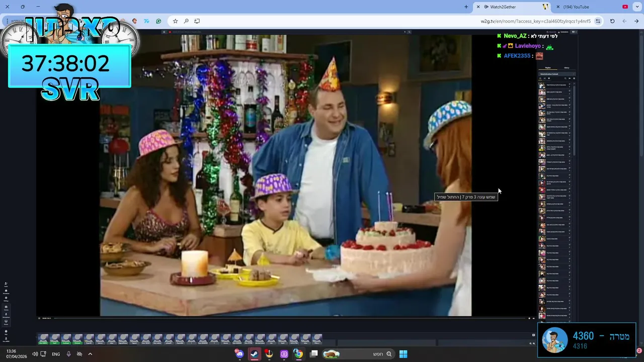Open Google Chrome from the taskbar
644x362 pixels.
tap(298, 354)
